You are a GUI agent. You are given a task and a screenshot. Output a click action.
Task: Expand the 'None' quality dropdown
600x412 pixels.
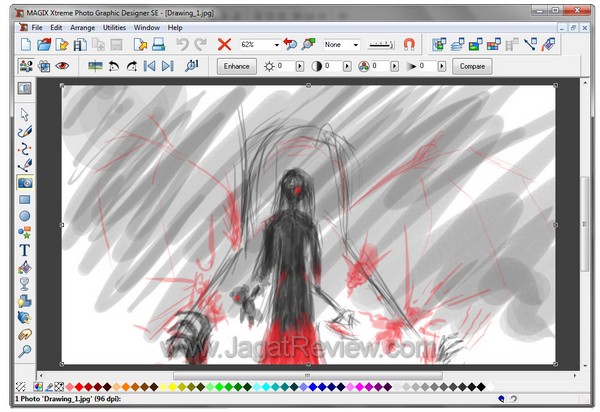355,45
